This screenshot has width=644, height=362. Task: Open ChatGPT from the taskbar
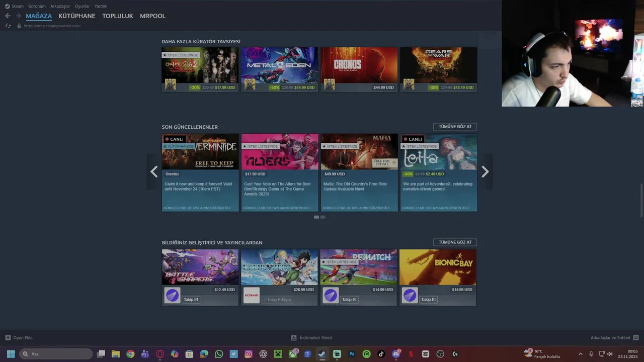[x=263, y=354]
